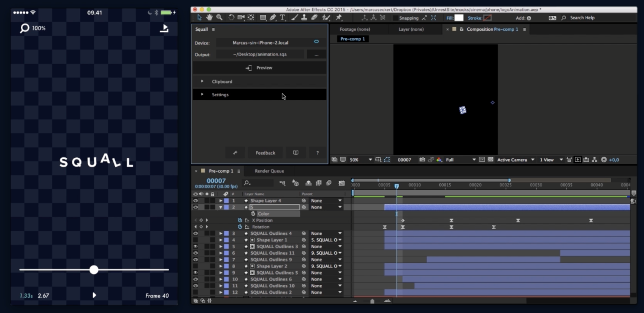Open the 50% magnification dropdown
Image resolution: width=644 pixels, height=313 pixels.
tap(361, 160)
